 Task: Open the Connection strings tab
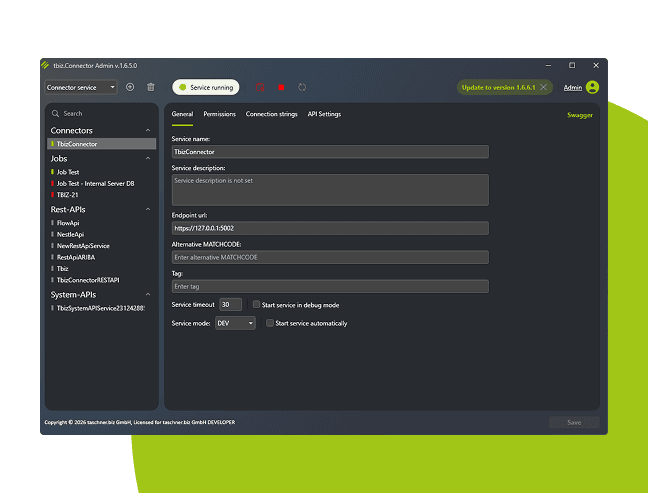(x=272, y=114)
